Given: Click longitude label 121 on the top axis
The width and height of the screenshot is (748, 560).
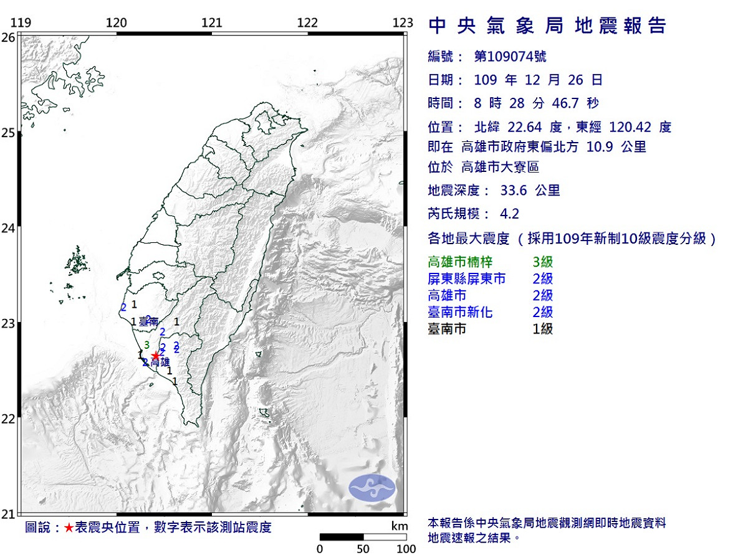Looking at the screenshot, I should click(x=212, y=23).
